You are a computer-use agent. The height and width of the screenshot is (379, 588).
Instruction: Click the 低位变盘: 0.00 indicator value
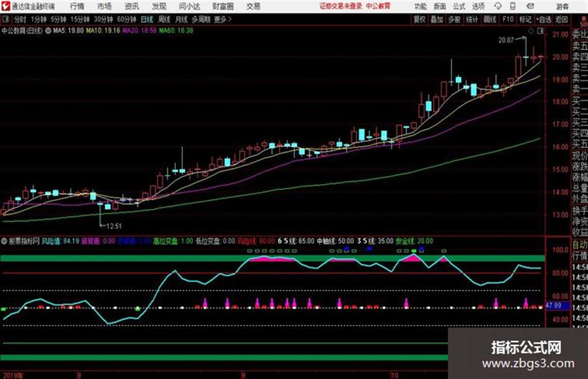coord(215,241)
